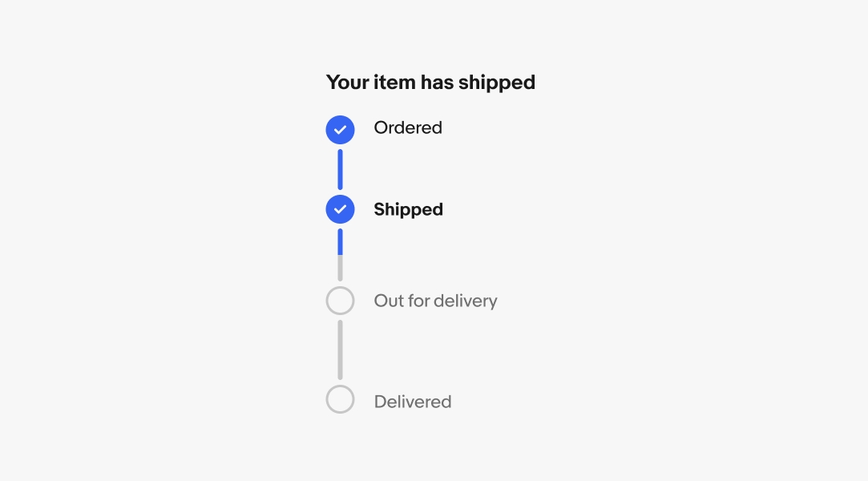Viewport: 868px width, 481px height.
Task: Click the heading Your item has shipped
Action: 430,83
